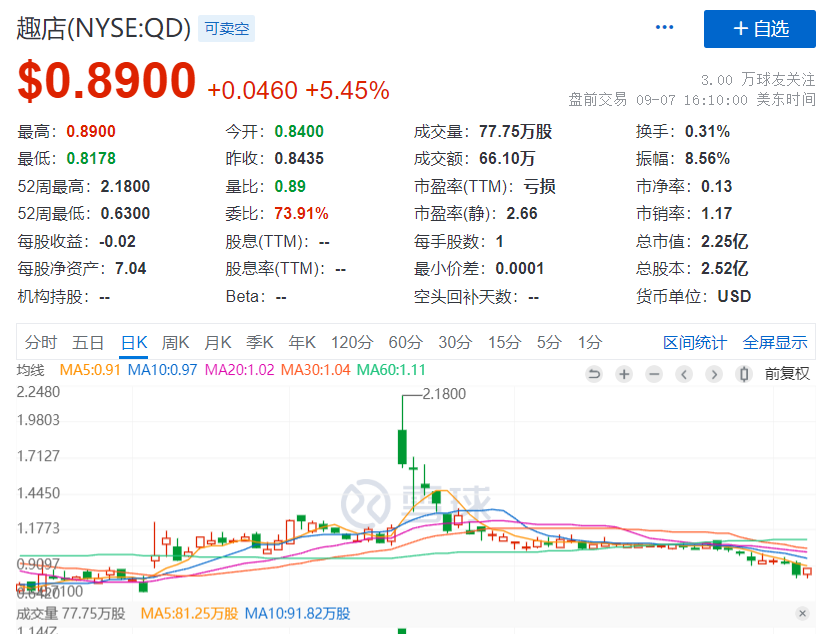Click the 最高 value 0.8900
827x634 pixels.
point(91,131)
